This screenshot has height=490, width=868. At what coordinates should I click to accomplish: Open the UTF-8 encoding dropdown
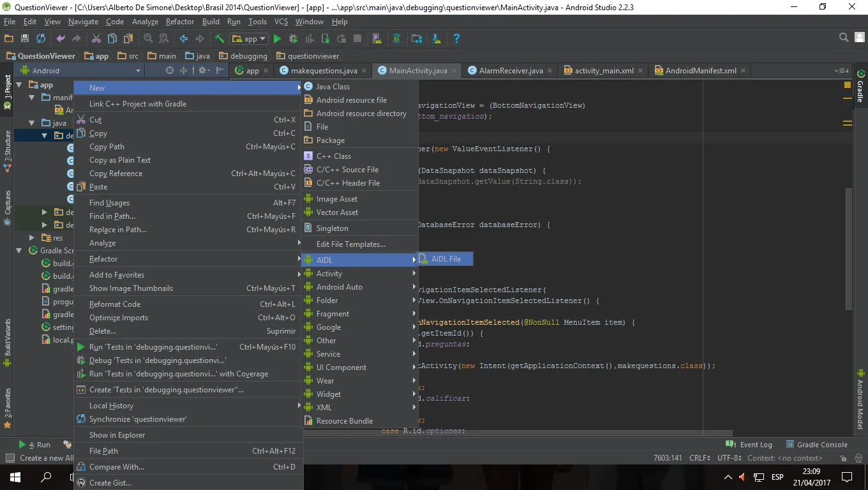click(729, 458)
